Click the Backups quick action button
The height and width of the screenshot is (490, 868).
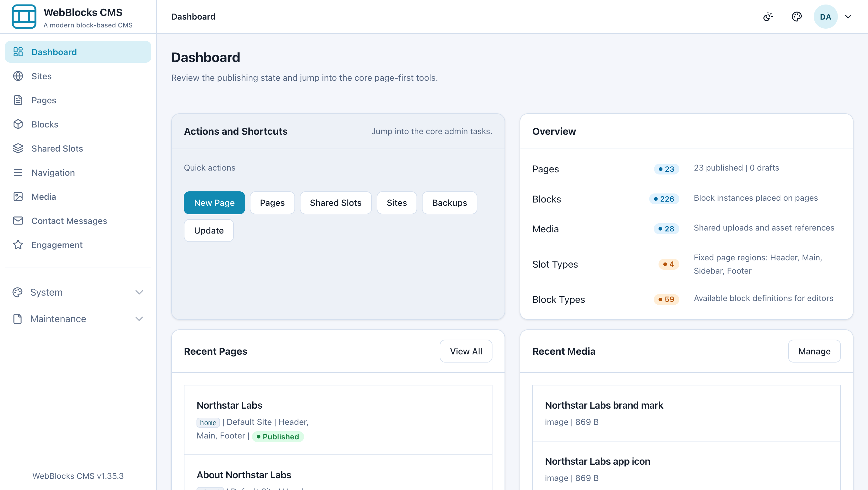pos(449,203)
